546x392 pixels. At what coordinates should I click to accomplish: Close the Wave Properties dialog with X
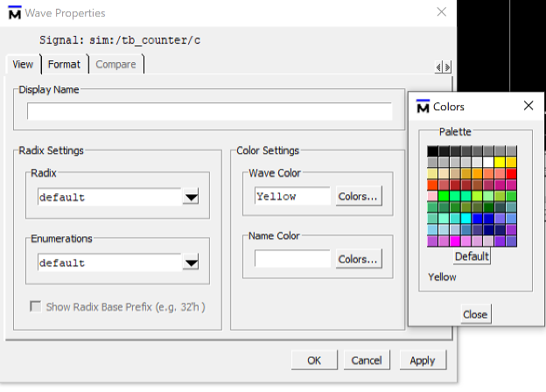click(442, 12)
